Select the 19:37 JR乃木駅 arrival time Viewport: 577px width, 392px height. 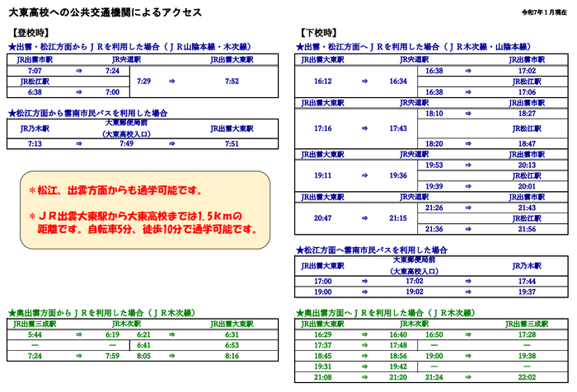527,292
